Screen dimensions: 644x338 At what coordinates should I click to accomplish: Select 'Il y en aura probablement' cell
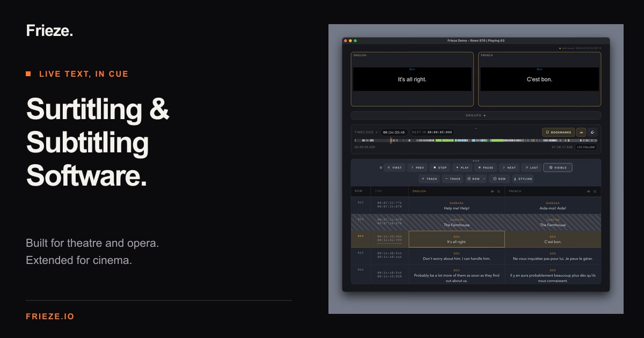pyautogui.click(x=553, y=274)
